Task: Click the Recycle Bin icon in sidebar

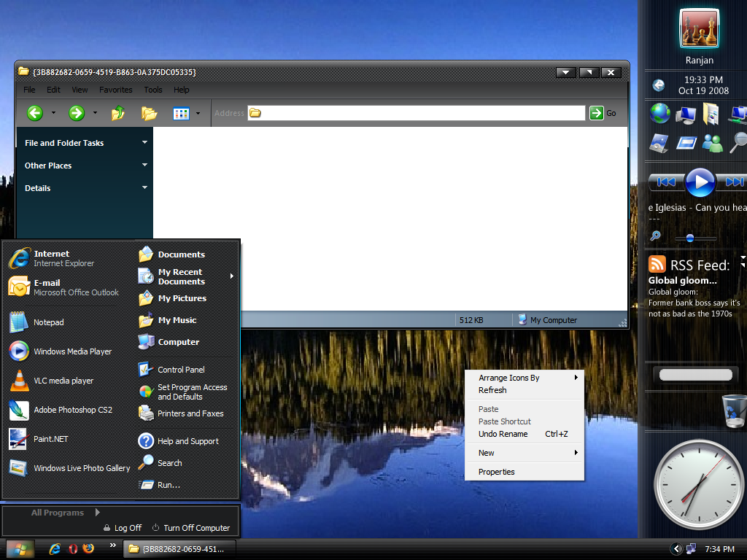Action: coord(733,411)
